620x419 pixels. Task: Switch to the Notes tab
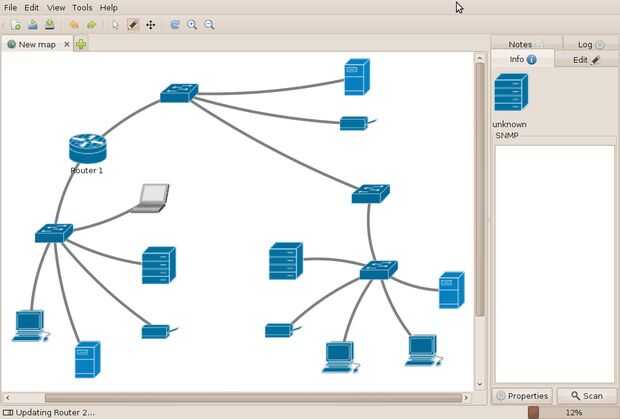(x=526, y=44)
